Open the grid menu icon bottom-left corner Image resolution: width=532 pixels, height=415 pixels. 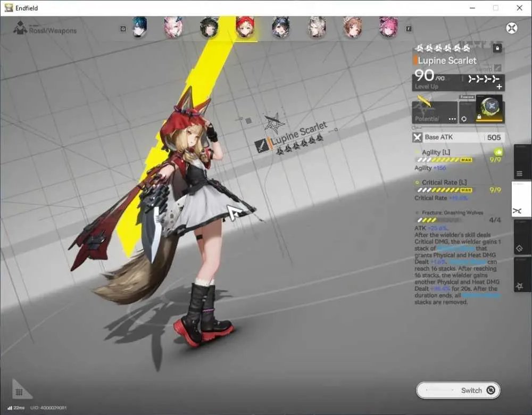pos(19,392)
